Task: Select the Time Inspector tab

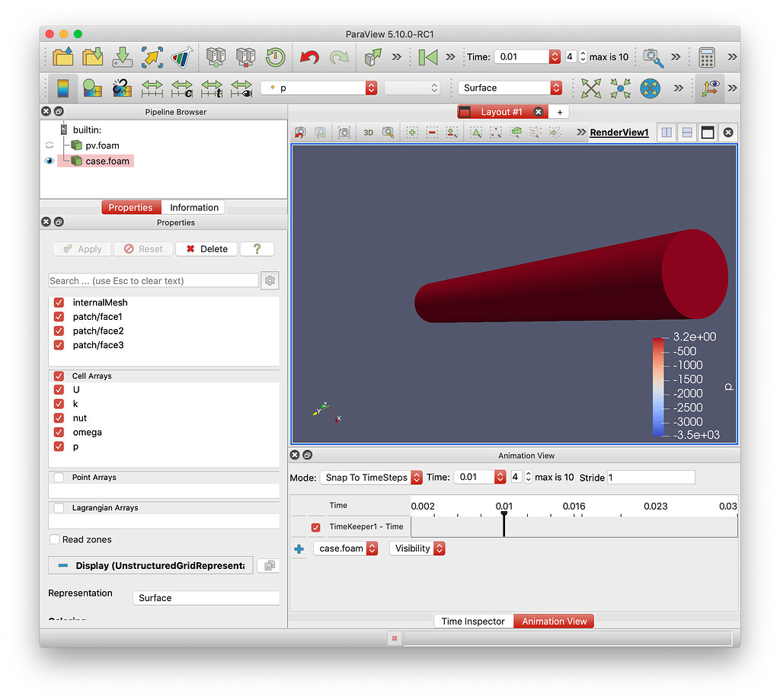Action: tap(472, 621)
